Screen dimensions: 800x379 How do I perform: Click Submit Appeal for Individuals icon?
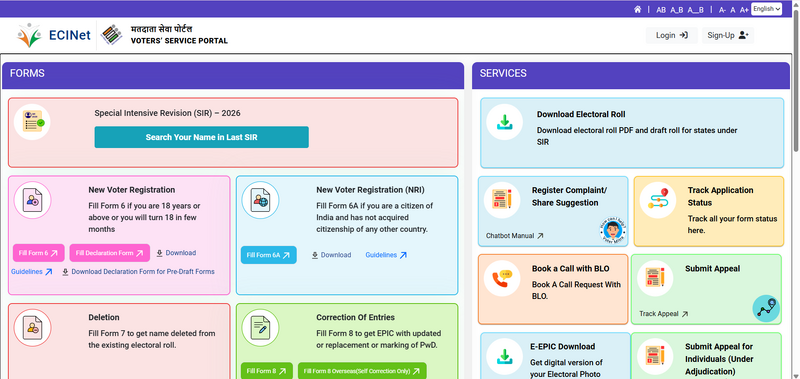coord(655,356)
